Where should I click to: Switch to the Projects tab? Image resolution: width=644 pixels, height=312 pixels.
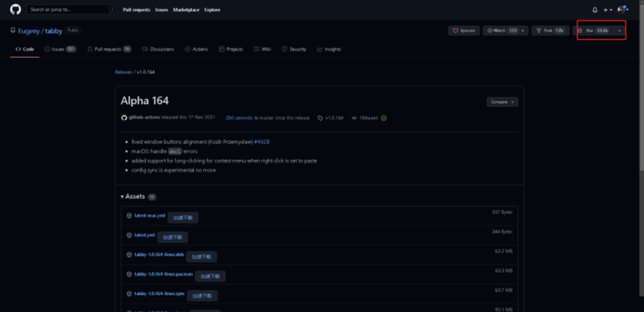(231, 50)
